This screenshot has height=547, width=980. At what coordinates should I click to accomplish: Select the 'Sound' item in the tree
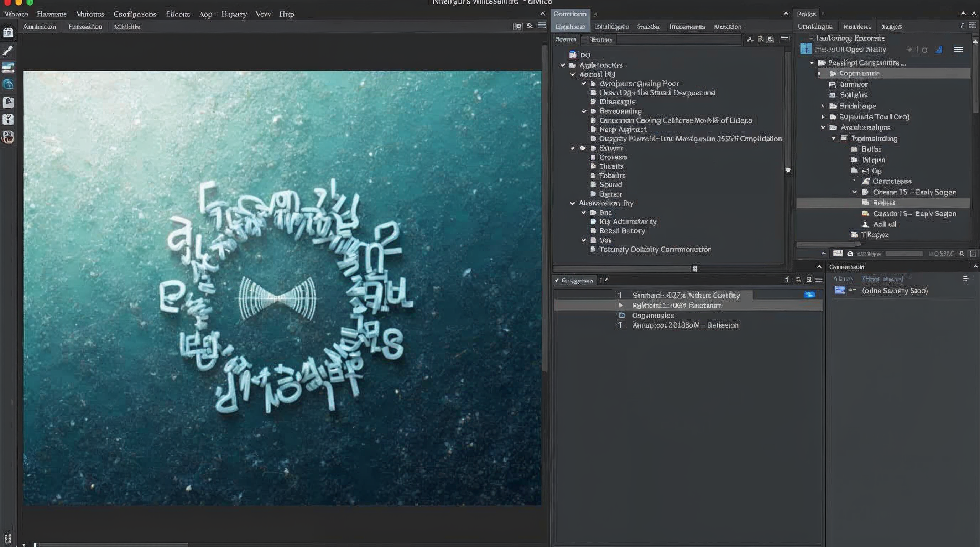pos(611,184)
